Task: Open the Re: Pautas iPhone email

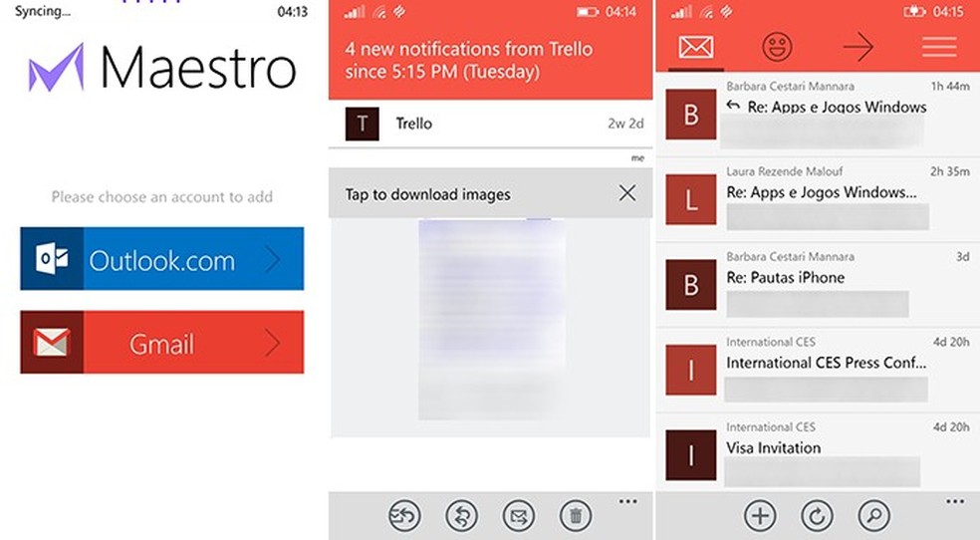Action: [x=818, y=285]
